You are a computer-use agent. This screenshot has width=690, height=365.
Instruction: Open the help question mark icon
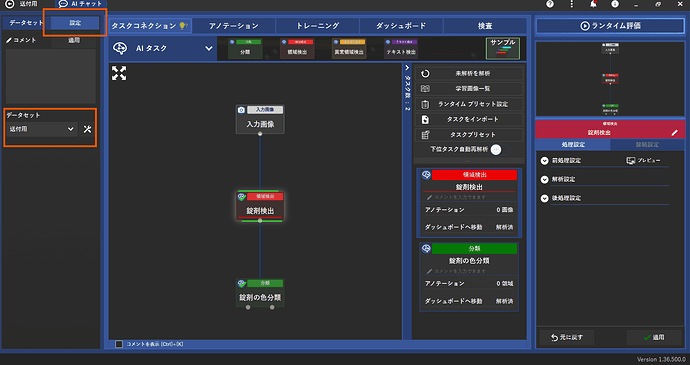click(550, 4)
